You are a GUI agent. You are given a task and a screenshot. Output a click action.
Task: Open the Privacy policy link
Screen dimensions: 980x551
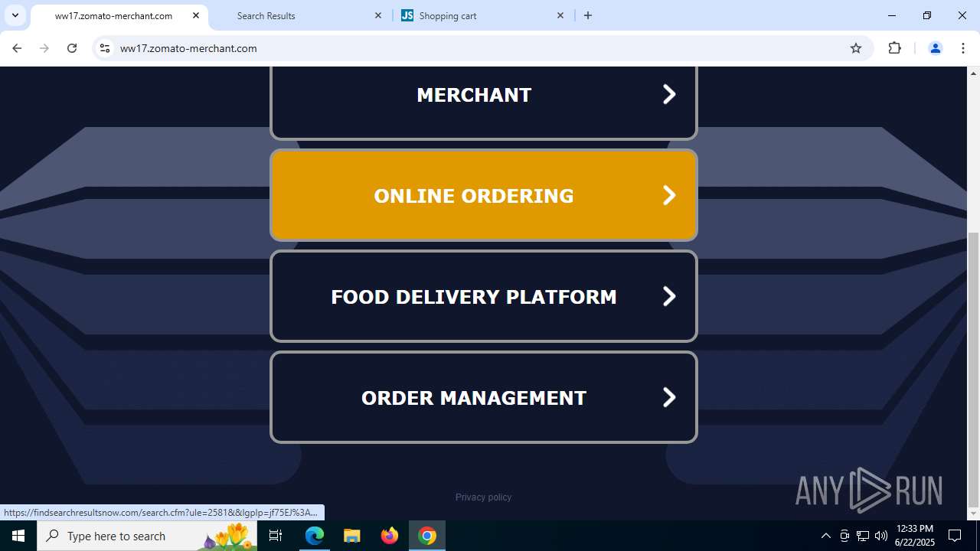pyautogui.click(x=483, y=497)
